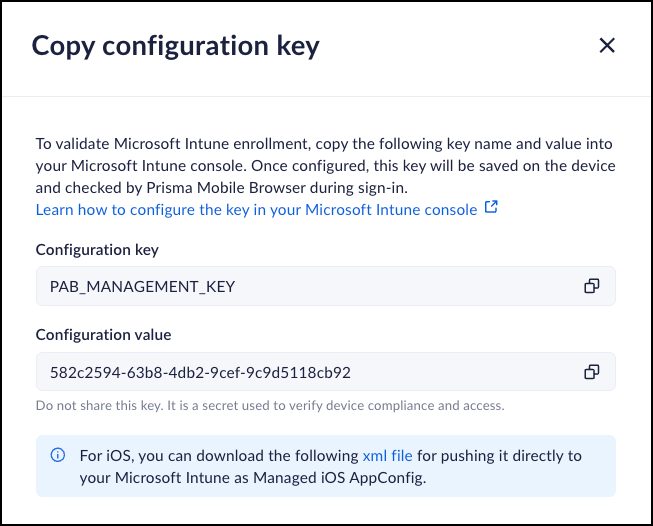The width and height of the screenshot is (653, 526).
Task: Click the 582c2594 GUID value text
Action: [x=200, y=372]
